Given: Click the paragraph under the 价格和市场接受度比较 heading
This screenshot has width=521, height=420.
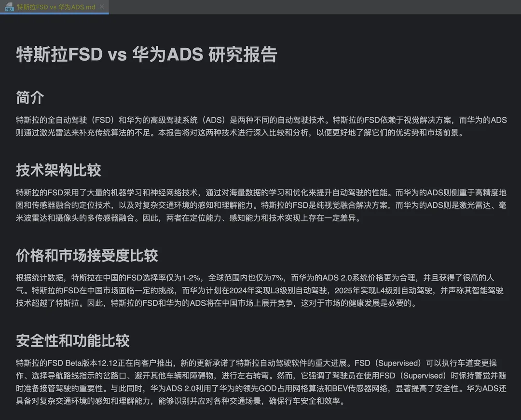Looking at the screenshot, I should click(x=261, y=290).
